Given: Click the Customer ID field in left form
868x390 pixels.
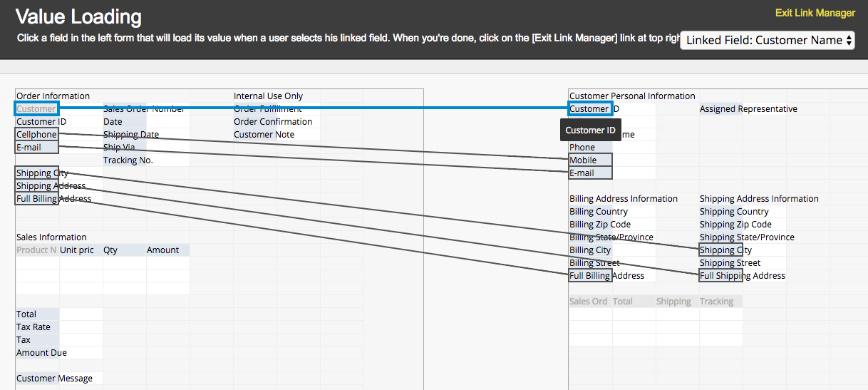Looking at the screenshot, I should 36,122.
